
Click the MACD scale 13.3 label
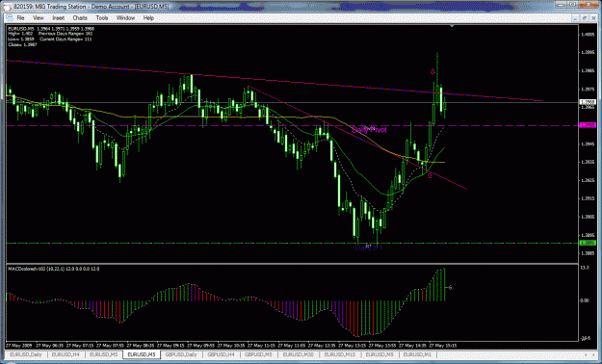585,268
